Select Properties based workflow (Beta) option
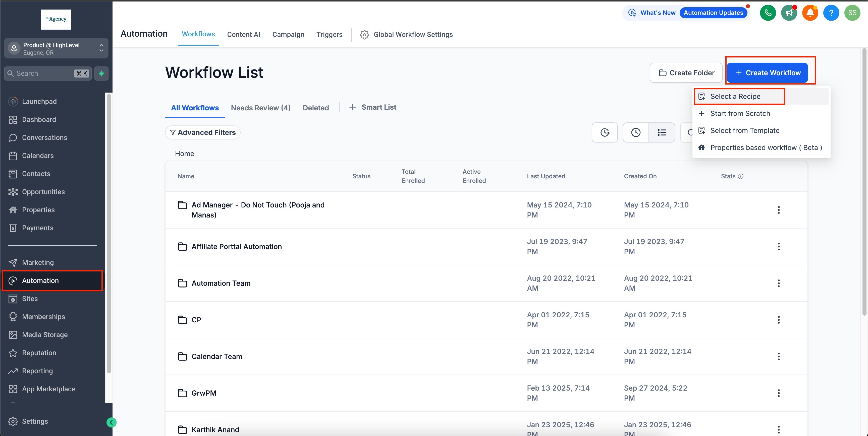868x436 pixels. (766, 148)
